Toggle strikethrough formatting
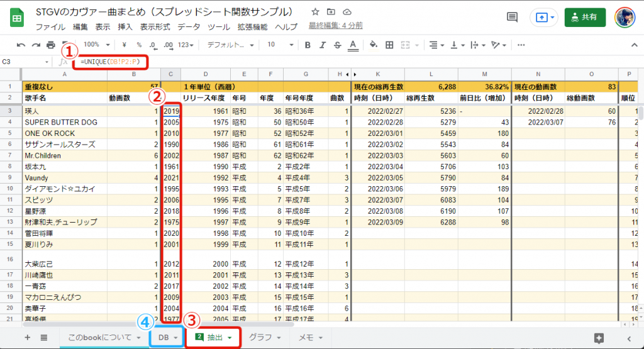Screen dimensions: 644x349 pos(338,45)
